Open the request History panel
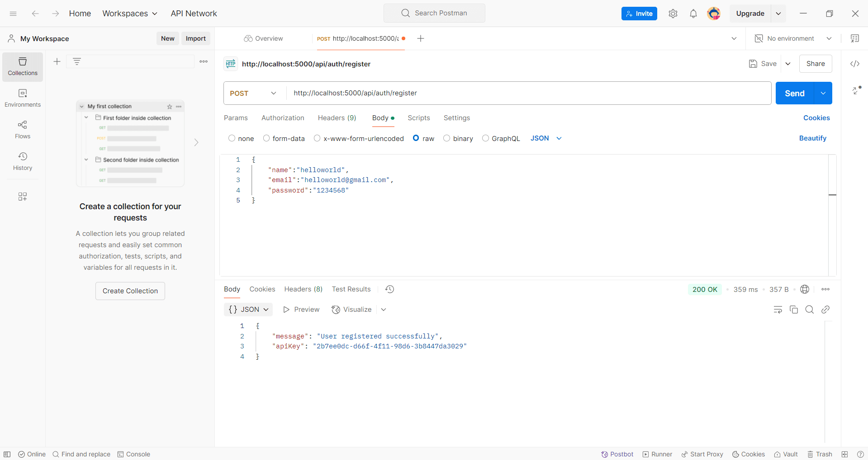Image resolution: width=868 pixels, height=460 pixels. coord(22,161)
